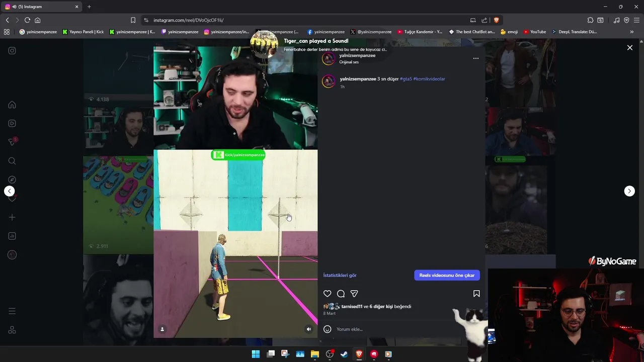
Task: Close the reel viewer overlay
Action: (x=630, y=48)
